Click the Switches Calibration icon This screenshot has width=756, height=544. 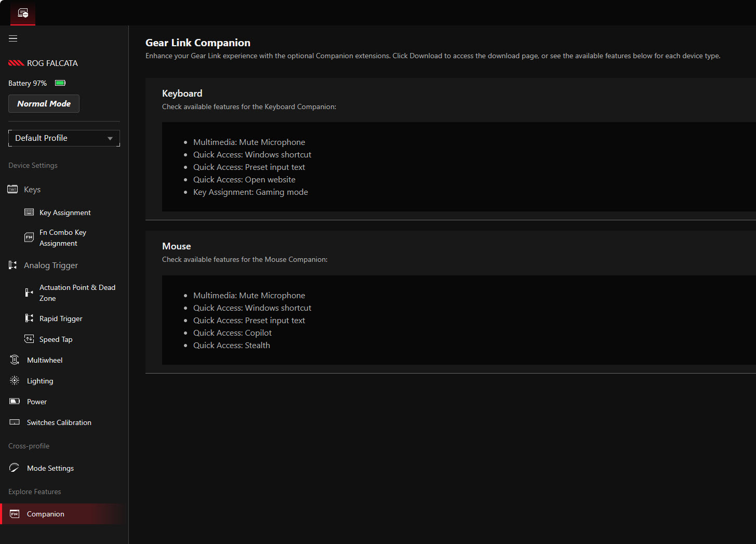[x=15, y=422]
